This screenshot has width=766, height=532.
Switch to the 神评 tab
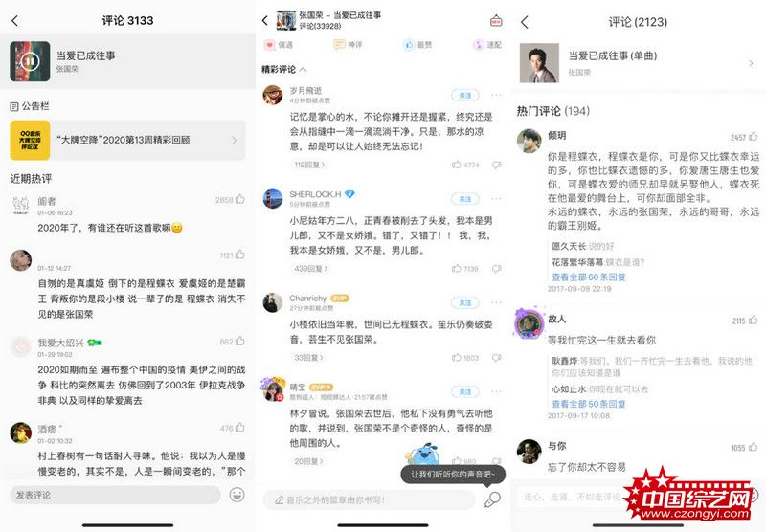(348, 45)
